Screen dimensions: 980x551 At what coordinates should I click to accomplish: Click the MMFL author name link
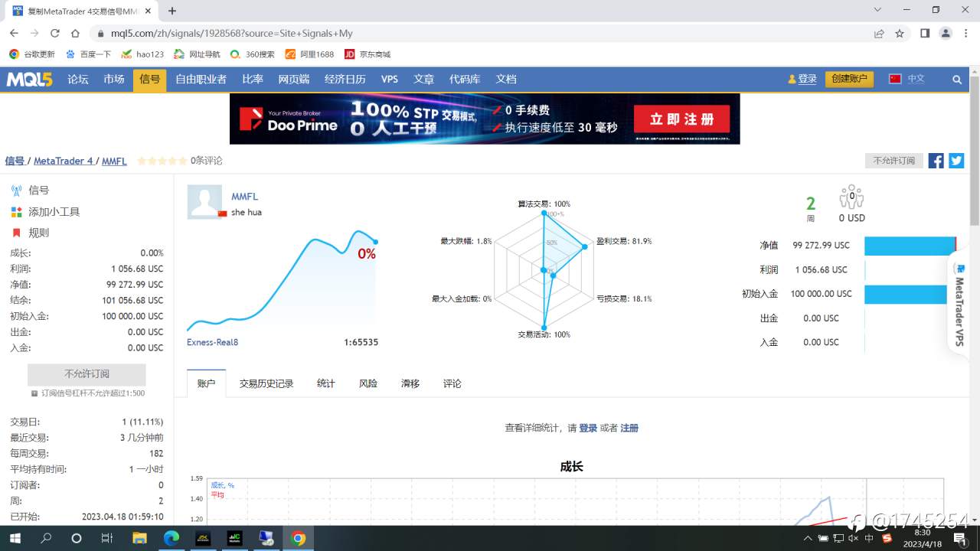point(245,197)
